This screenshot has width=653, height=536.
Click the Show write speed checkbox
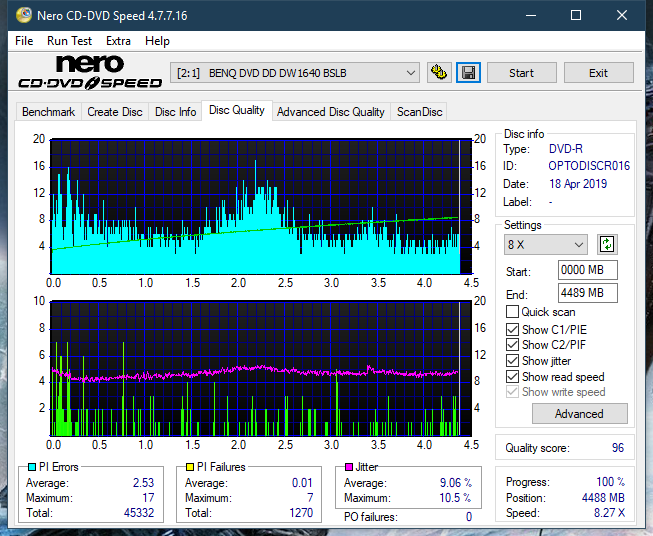click(x=512, y=392)
